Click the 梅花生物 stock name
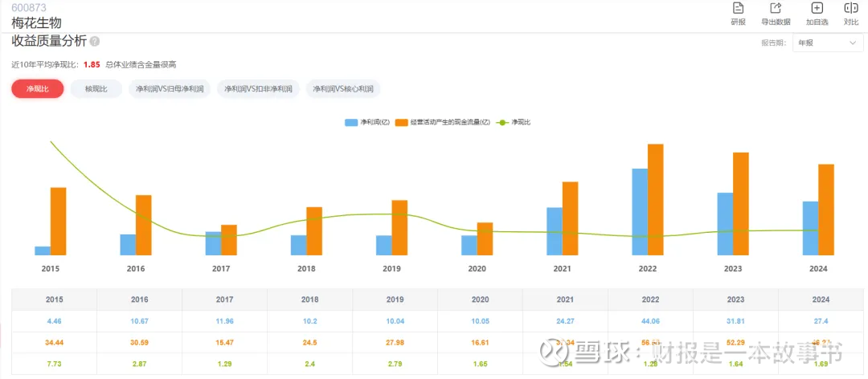This screenshot has height=379, width=868. (x=36, y=22)
